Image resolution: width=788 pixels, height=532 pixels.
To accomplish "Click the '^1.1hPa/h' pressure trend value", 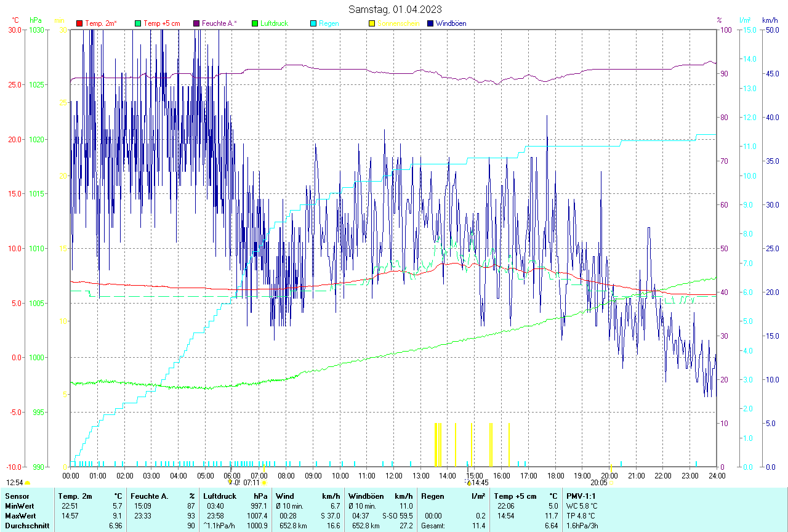I will click(x=220, y=525).
